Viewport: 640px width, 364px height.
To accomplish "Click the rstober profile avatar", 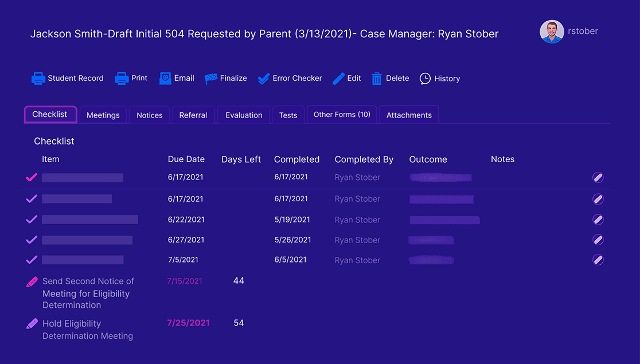I will click(552, 32).
